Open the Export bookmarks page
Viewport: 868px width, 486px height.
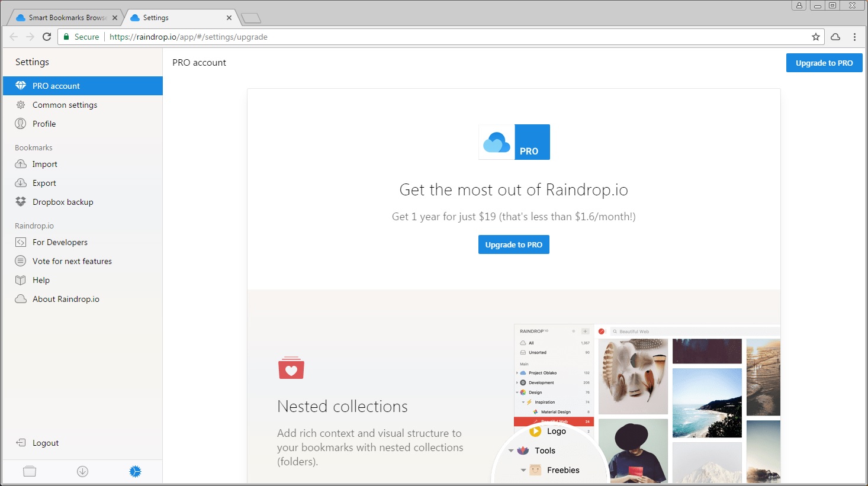82,183
